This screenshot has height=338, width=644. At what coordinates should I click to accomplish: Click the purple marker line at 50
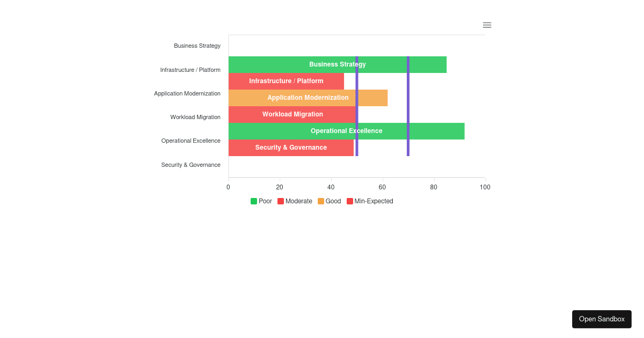(x=357, y=106)
